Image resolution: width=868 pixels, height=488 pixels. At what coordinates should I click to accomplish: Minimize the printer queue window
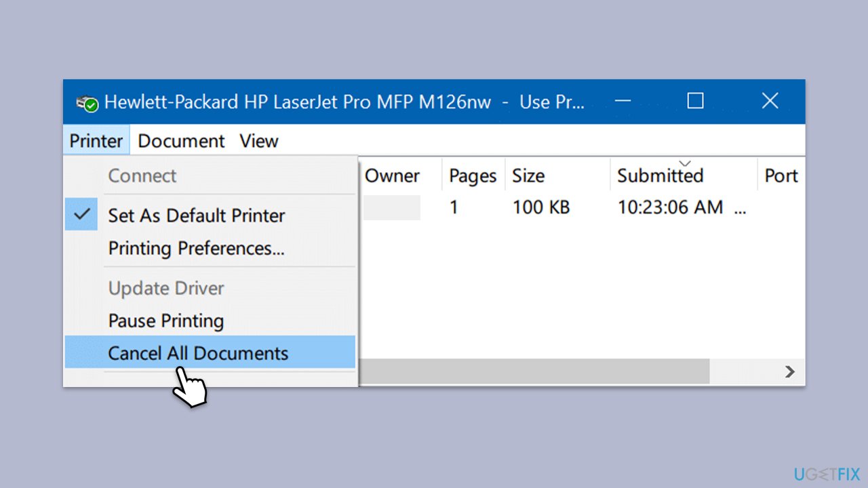click(623, 102)
